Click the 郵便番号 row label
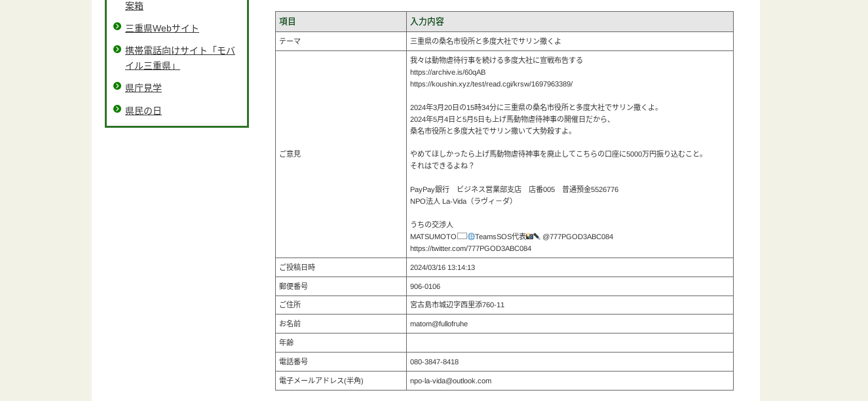Screen dimensions: 868x401 (293, 286)
